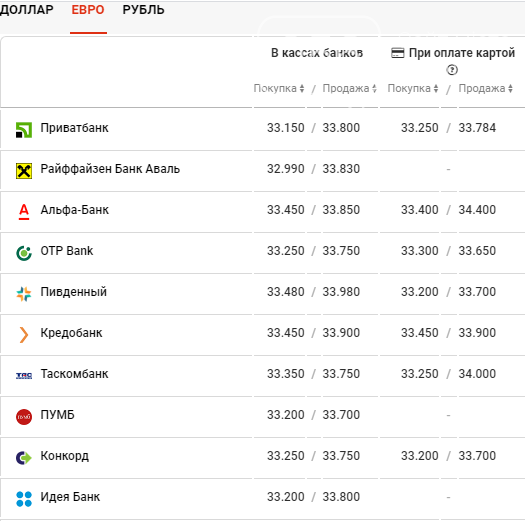Click the Пивденный star logo icon
Image resolution: width=525 pixels, height=521 pixels.
[x=24, y=294]
